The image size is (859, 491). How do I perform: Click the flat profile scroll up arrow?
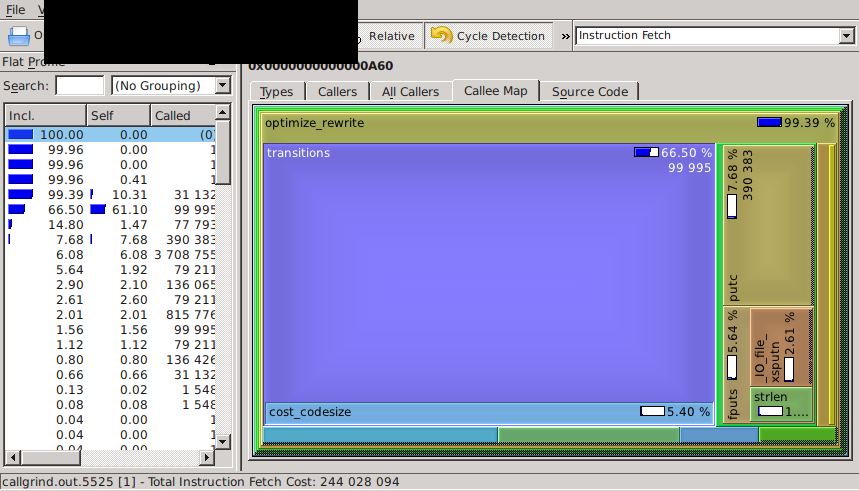point(222,112)
